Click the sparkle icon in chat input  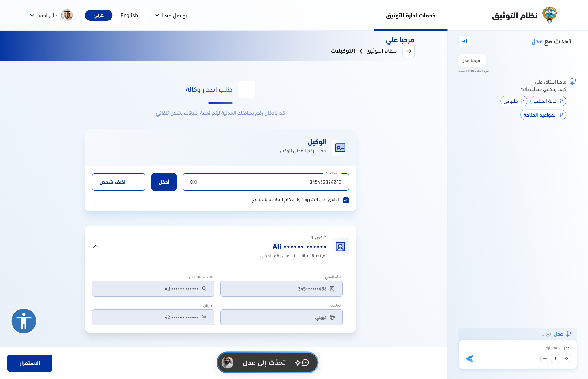coord(566,359)
